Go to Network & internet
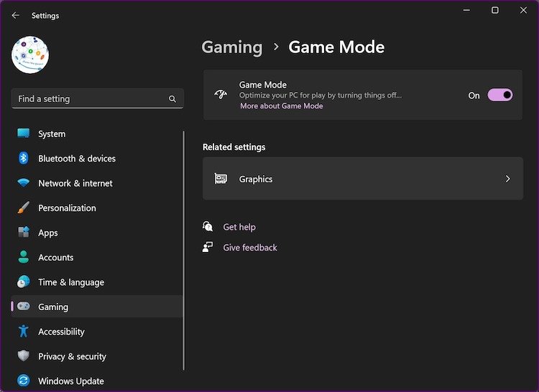This screenshot has height=392, width=539. [x=75, y=183]
